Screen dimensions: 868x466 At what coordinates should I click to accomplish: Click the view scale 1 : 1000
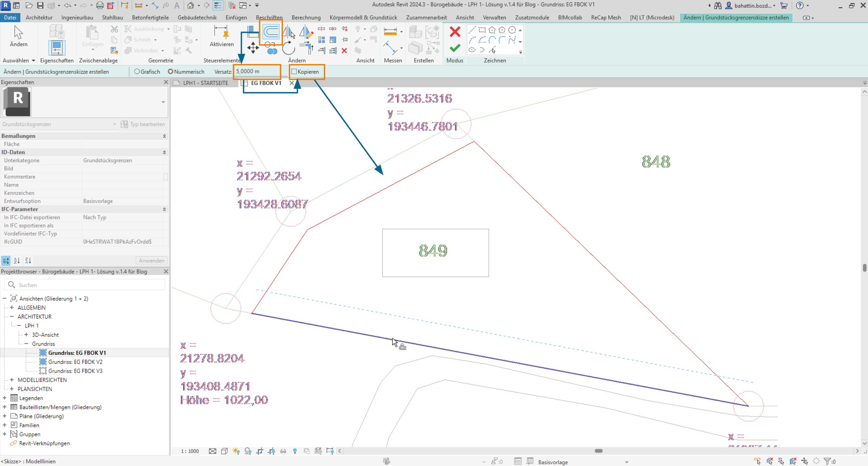(x=190, y=451)
